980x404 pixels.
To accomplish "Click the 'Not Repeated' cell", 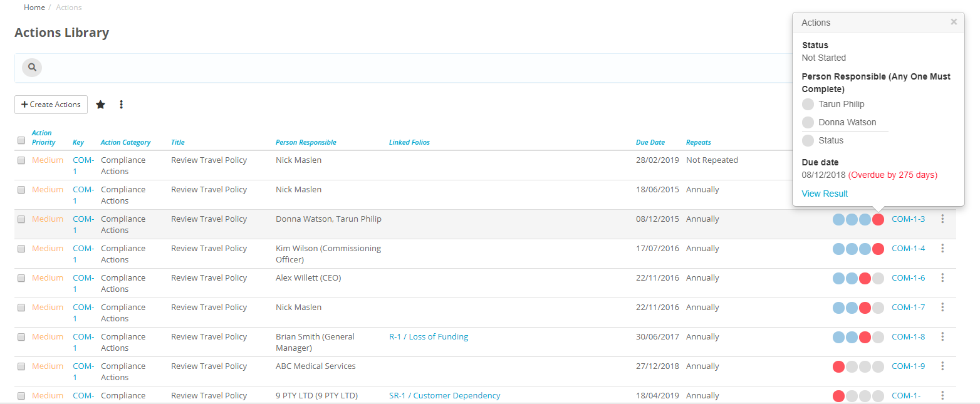I will point(712,160).
